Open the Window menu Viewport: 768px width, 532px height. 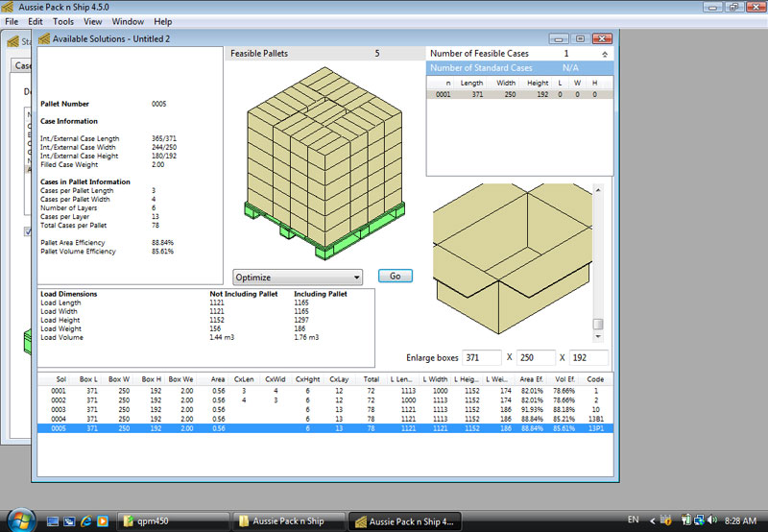[128, 21]
